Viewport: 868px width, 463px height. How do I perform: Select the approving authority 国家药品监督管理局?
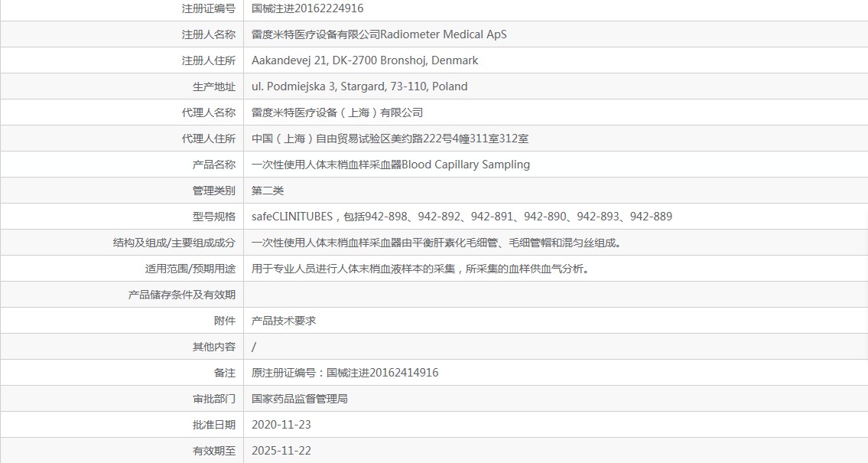(300, 399)
